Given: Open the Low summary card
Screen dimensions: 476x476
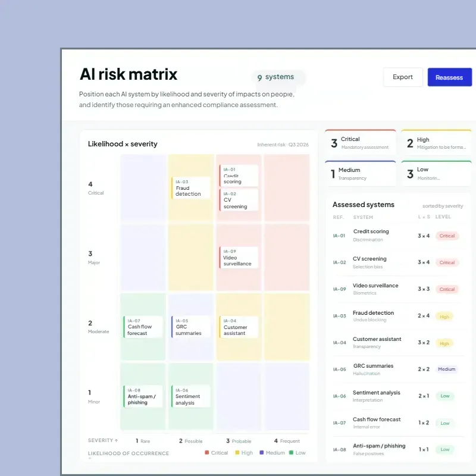Looking at the screenshot, I should (436, 173).
